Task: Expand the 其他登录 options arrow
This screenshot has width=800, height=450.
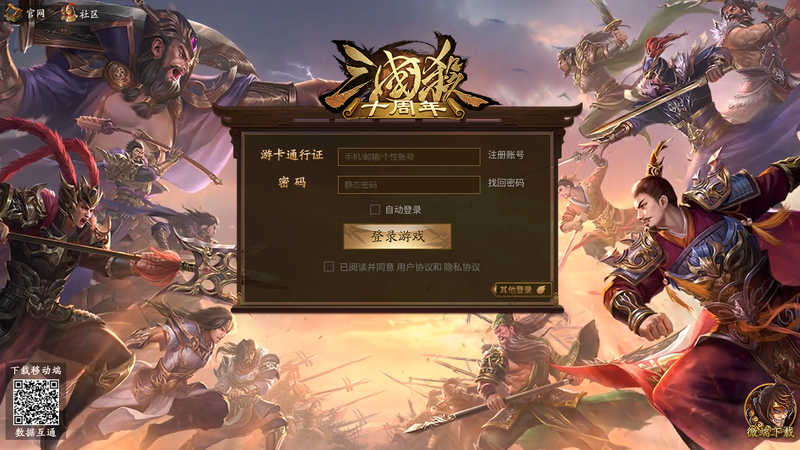Action: click(x=494, y=290)
